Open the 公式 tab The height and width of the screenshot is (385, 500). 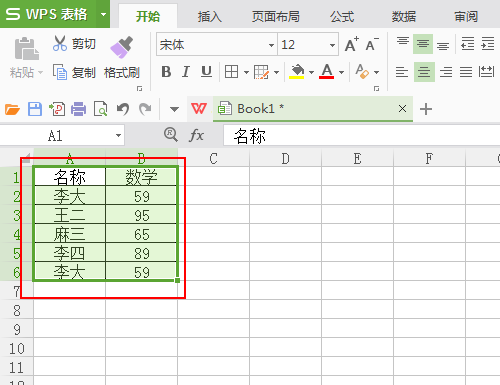pos(342,16)
